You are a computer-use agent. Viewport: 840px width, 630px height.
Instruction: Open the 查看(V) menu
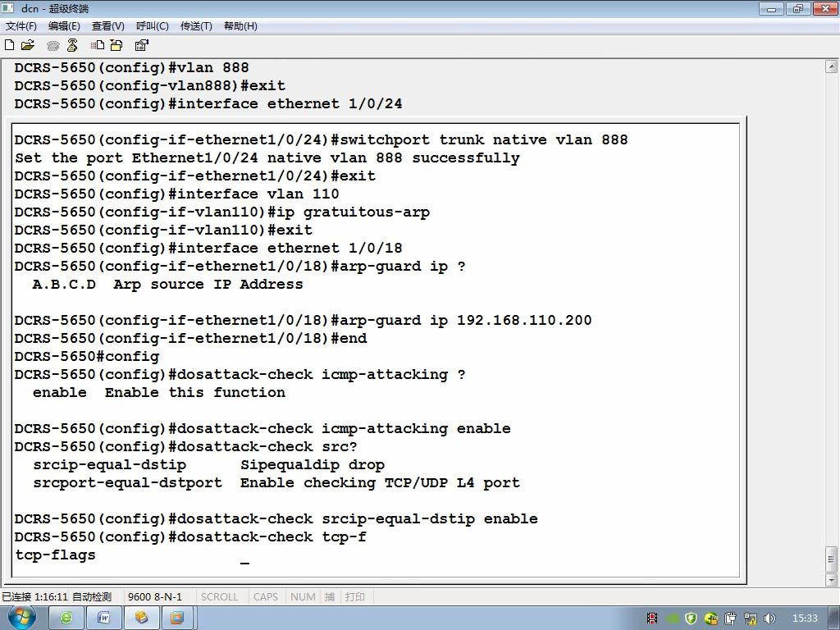click(107, 25)
